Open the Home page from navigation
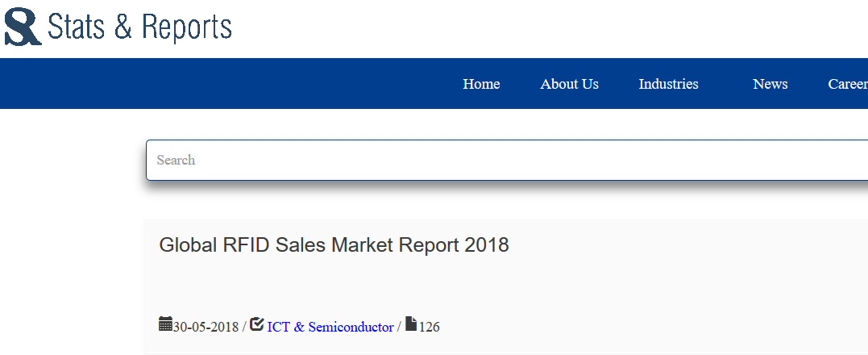The width and height of the screenshot is (868, 355). click(481, 84)
